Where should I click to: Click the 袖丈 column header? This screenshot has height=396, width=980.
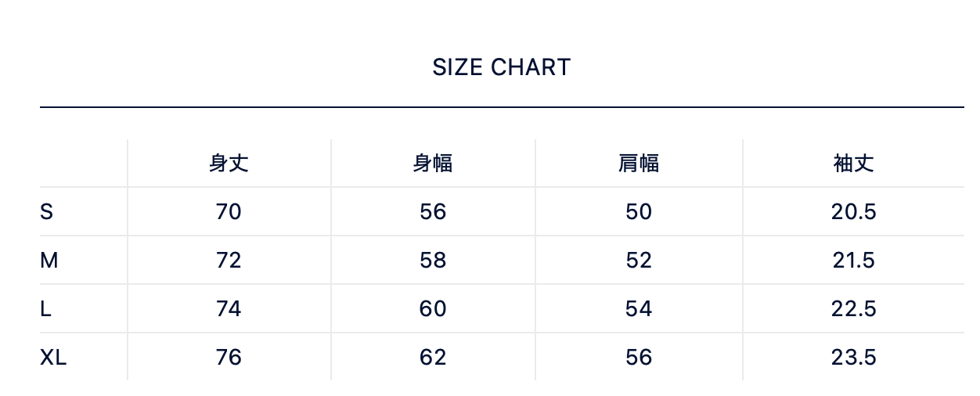pyautogui.click(x=853, y=163)
